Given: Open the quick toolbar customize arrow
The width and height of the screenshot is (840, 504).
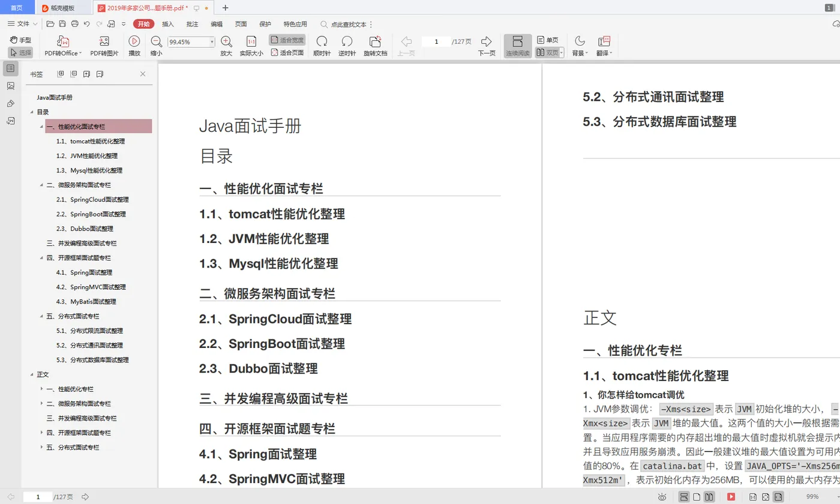Looking at the screenshot, I should click(x=124, y=24).
